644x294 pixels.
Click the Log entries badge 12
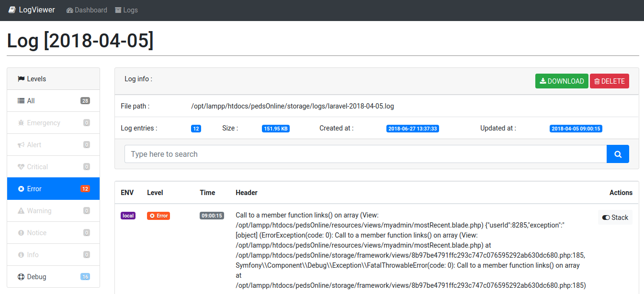point(196,129)
